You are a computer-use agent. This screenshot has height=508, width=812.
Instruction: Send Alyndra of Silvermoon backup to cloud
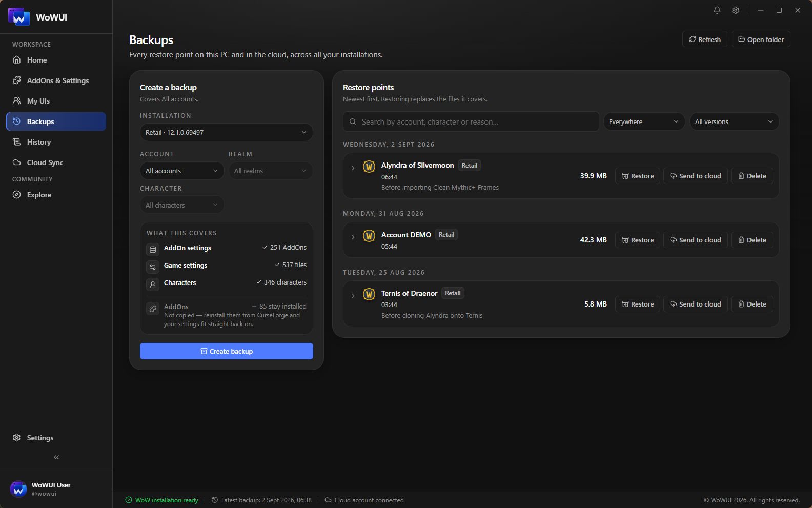point(696,176)
